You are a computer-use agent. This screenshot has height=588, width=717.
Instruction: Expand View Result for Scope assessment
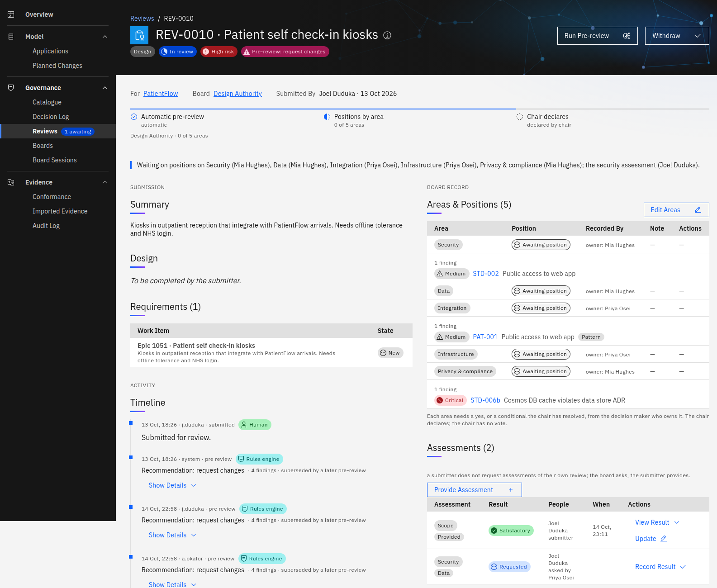coord(657,522)
